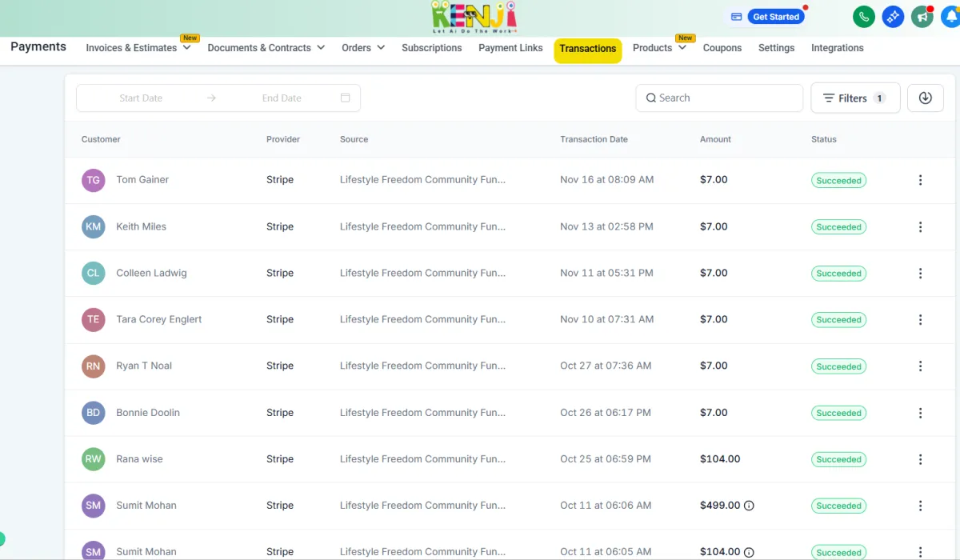Image resolution: width=960 pixels, height=560 pixels.
Task: Open three-dot menu for Keith Miles
Action: click(x=920, y=227)
